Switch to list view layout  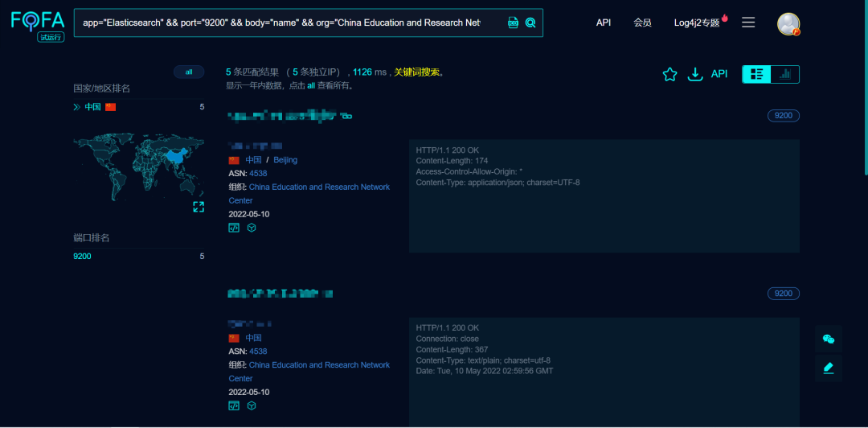pos(756,74)
